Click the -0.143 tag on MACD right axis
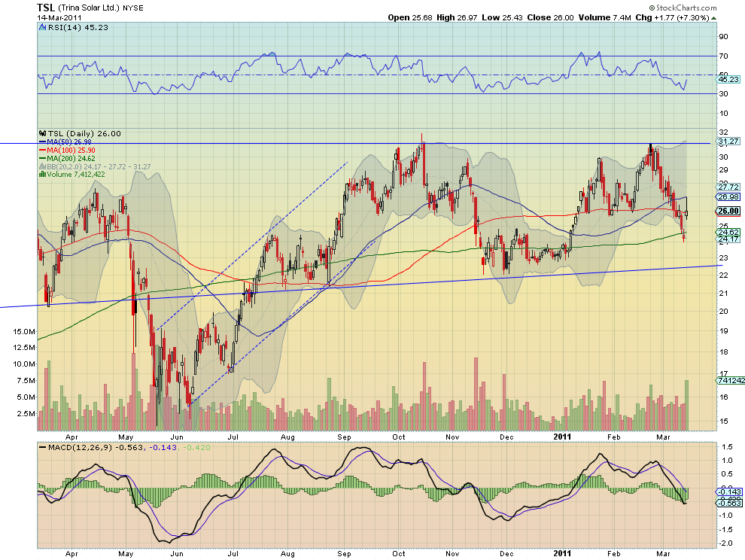The height and width of the screenshot is (560, 745). point(729,492)
